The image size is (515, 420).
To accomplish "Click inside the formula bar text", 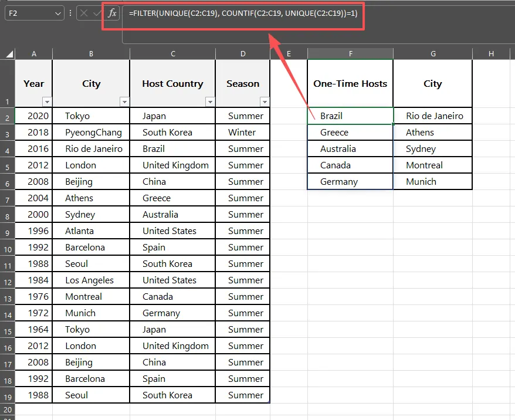I will coord(235,12).
